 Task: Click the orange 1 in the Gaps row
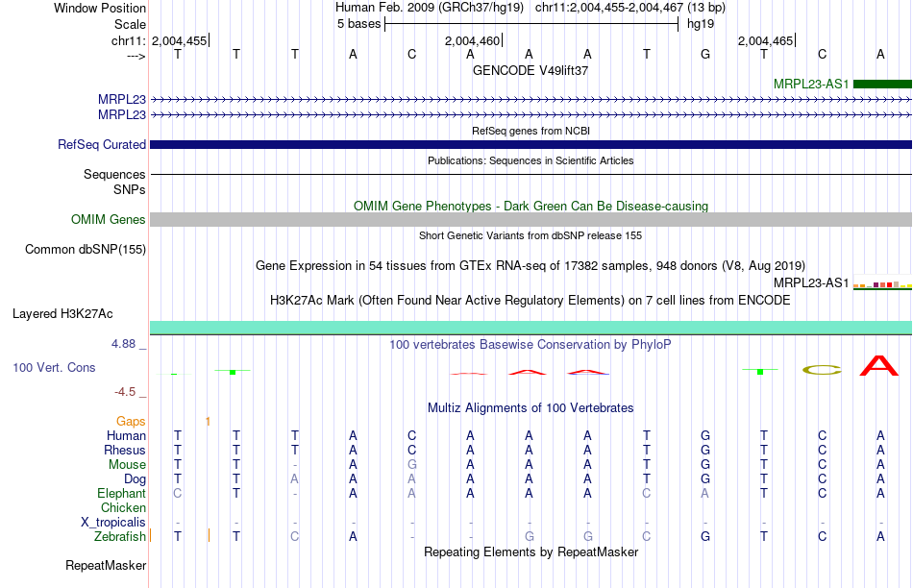pos(208,422)
